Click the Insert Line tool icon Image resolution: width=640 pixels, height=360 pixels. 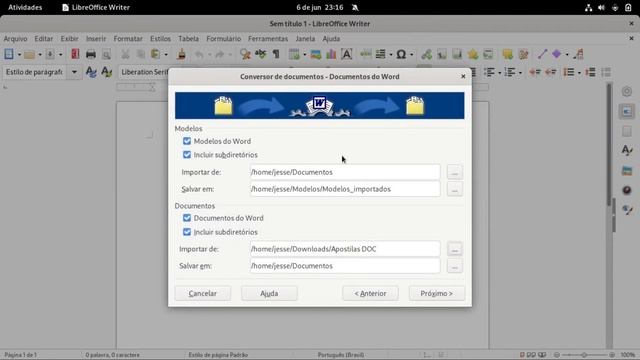tap(542, 54)
